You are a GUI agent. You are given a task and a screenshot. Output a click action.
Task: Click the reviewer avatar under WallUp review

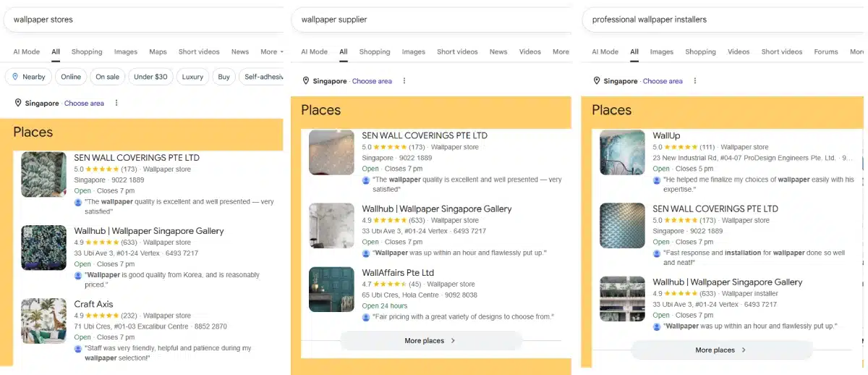point(657,180)
